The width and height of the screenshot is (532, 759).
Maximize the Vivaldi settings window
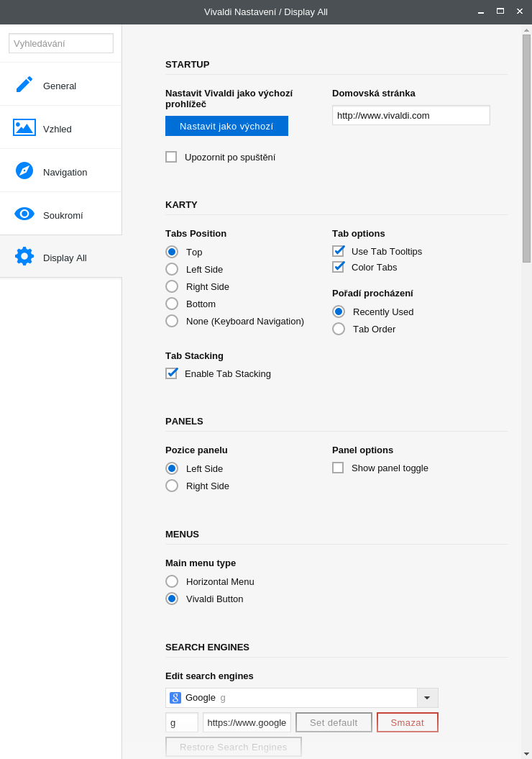tap(500, 12)
